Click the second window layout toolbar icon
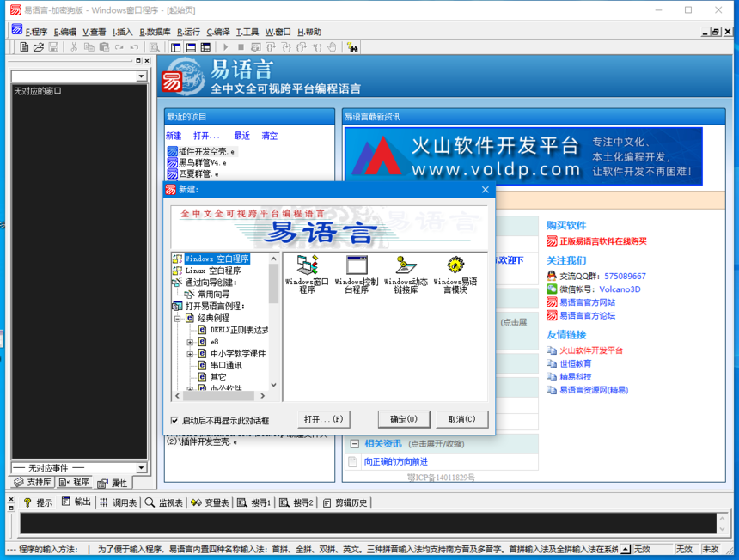This screenshot has width=739, height=560. tap(191, 47)
